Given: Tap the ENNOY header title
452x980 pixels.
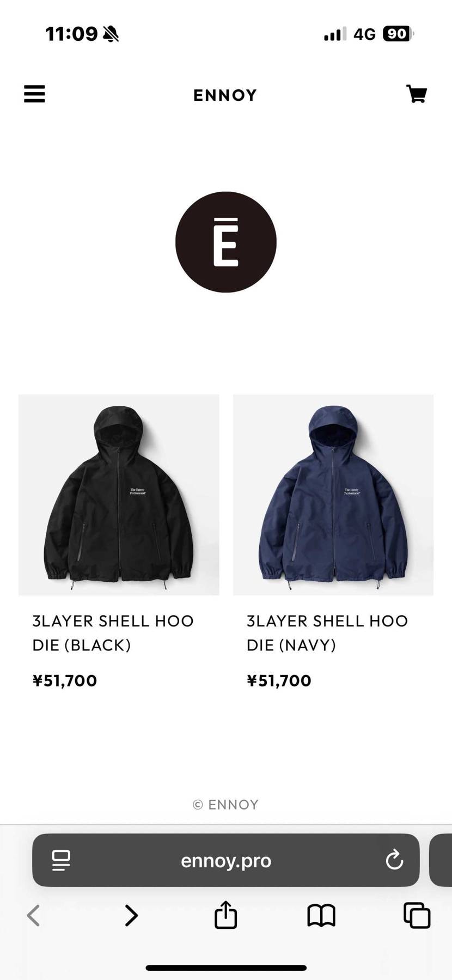Looking at the screenshot, I should [x=225, y=95].
